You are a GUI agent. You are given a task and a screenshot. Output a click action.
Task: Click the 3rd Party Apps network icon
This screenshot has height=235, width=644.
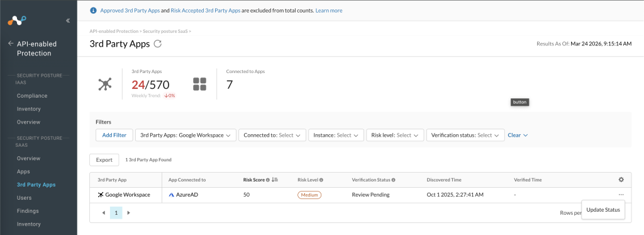click(105, 84)
